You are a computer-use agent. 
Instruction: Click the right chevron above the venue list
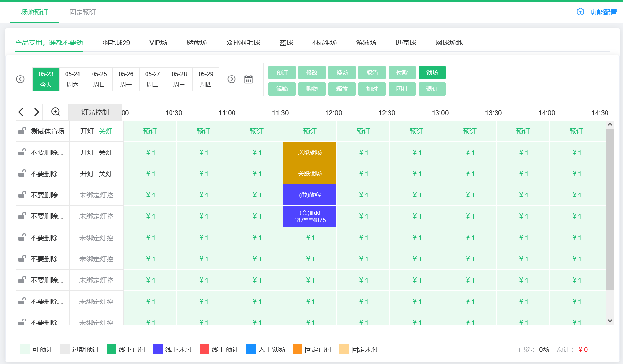pos(36,112)
